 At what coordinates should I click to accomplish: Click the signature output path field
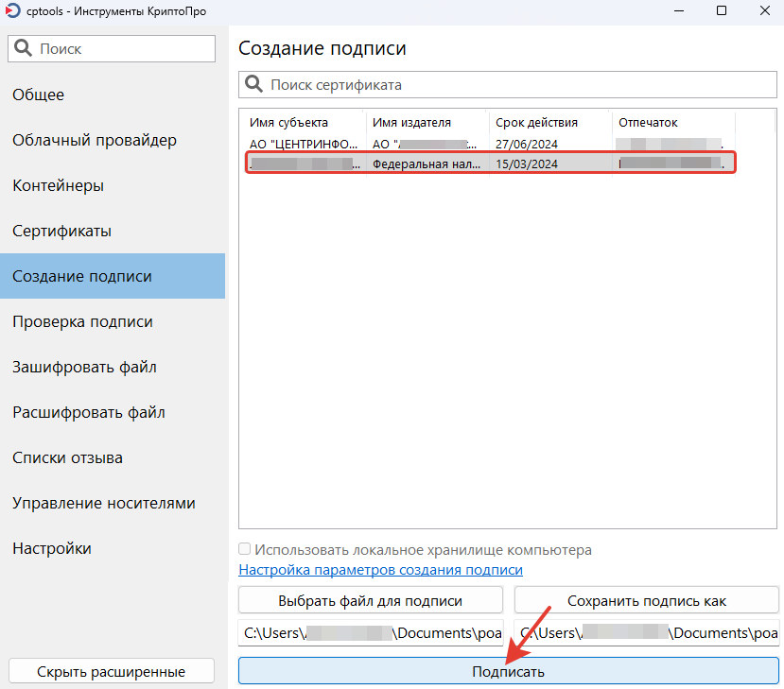pos(647,632)
